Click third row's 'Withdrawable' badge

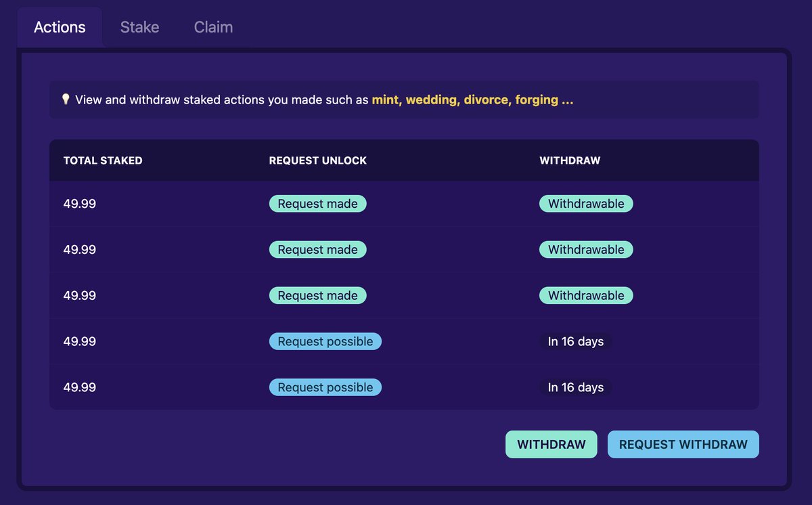(586, 296)
